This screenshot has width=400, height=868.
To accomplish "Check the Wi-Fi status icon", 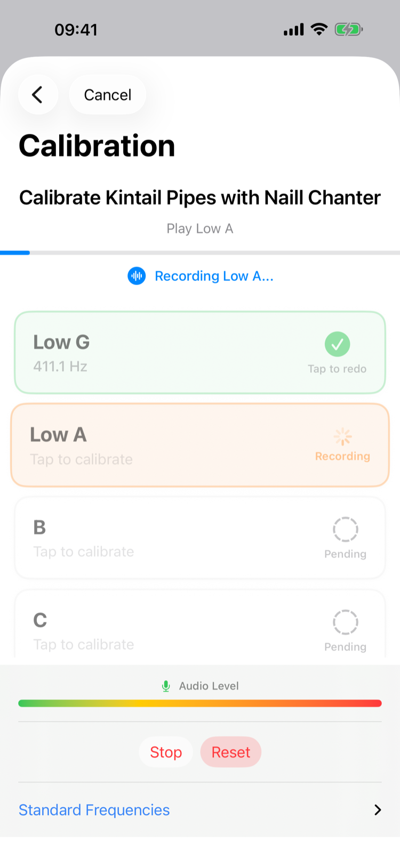I will (319, 29).
